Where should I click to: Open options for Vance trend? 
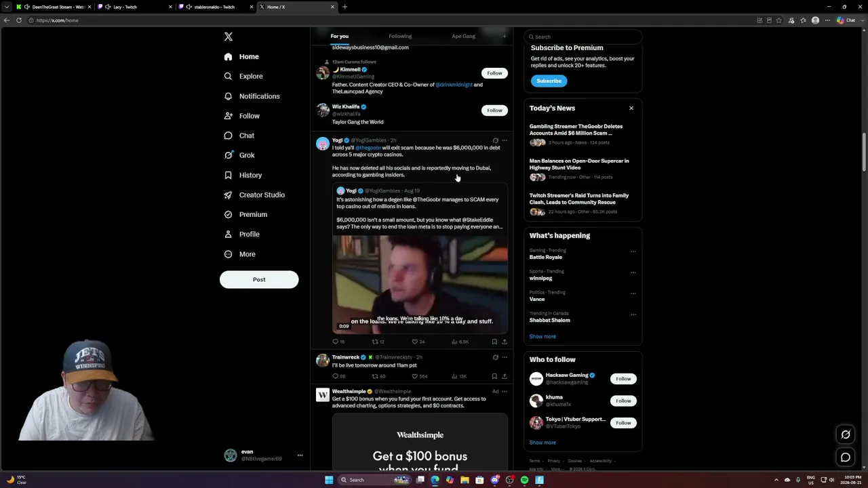click(x=633, y=293)
